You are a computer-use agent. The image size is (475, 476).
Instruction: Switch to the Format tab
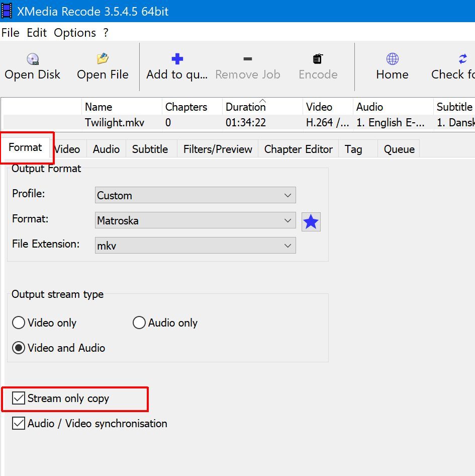coord(25,147)
